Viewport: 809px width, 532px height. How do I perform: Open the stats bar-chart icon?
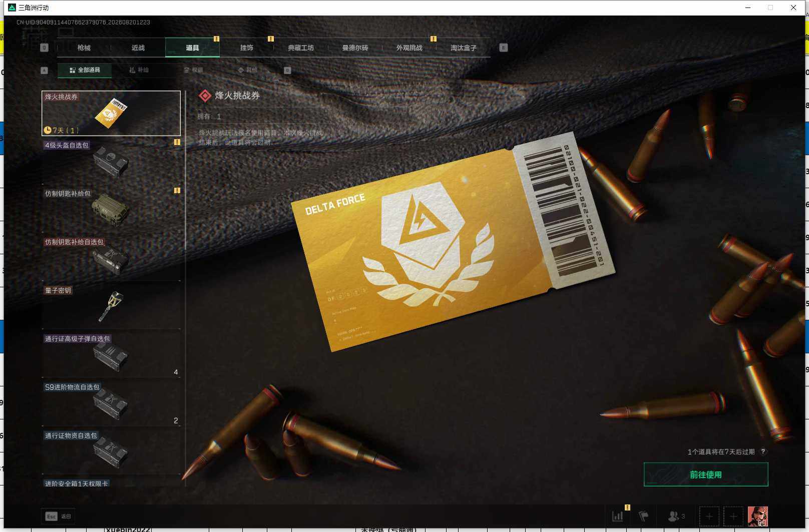tap(618, 516)
